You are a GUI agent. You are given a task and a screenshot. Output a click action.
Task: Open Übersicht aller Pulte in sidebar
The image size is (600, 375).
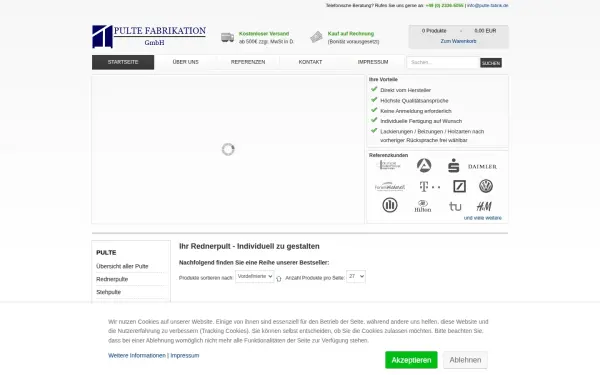point(122,266)
